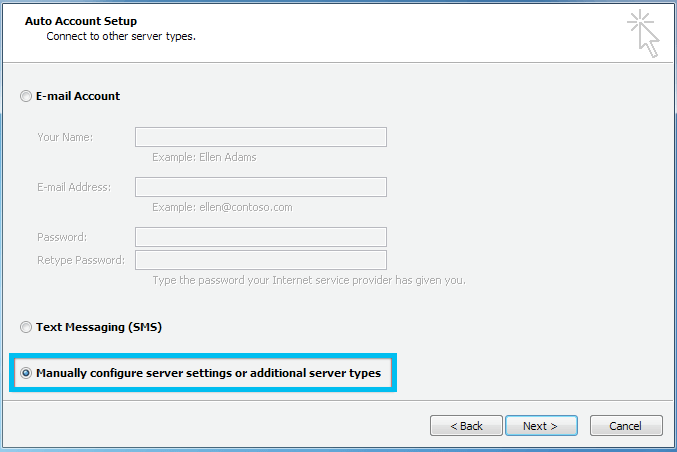The width and height of the screenshot is (677, 452).
Task: Focus the E-mail Address input box
Action: pyautogui.click(x=260, y=187)
